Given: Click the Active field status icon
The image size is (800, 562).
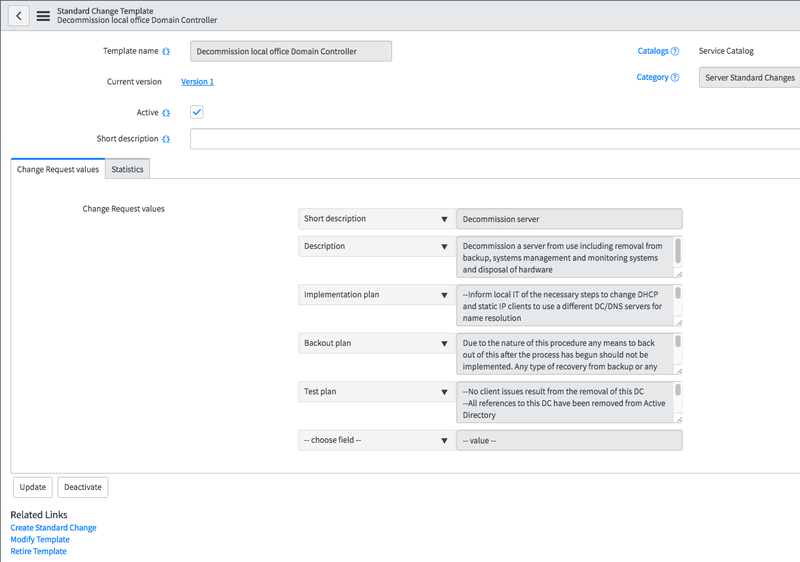Looking at the screenshot, I should coord(166,113).
